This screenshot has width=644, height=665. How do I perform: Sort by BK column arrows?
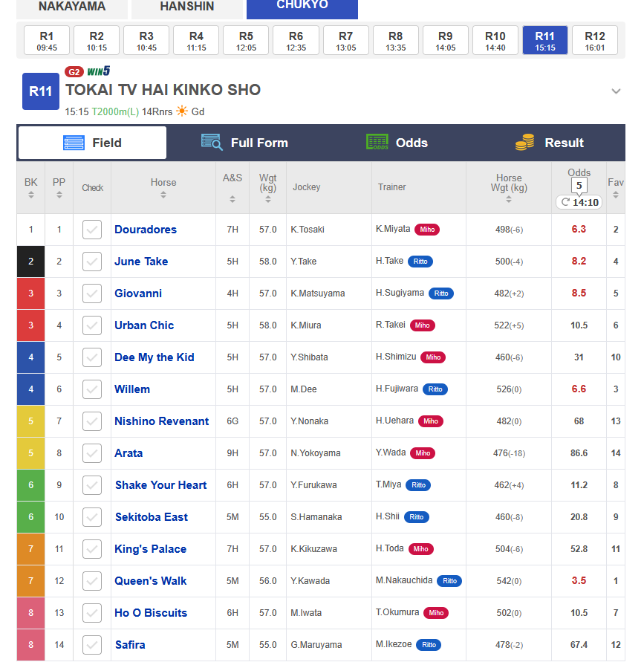pos(31,195)
